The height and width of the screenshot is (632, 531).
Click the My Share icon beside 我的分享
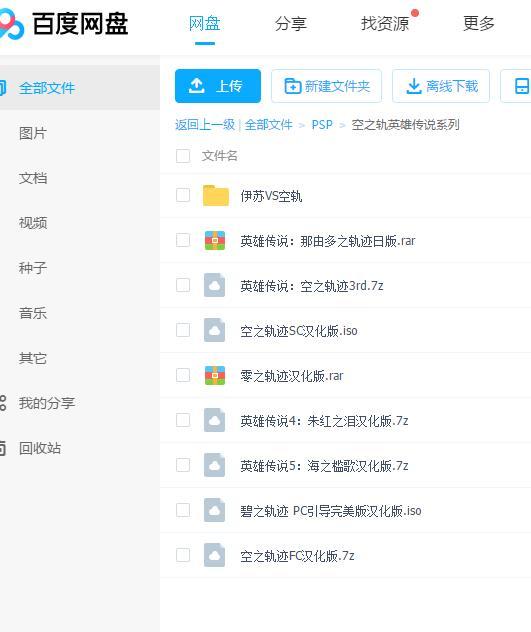click(3, 403)
